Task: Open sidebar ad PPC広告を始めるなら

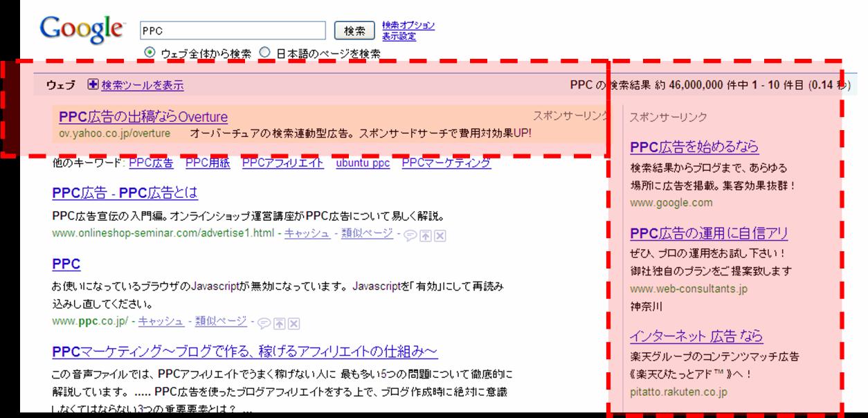Action: 694,147
